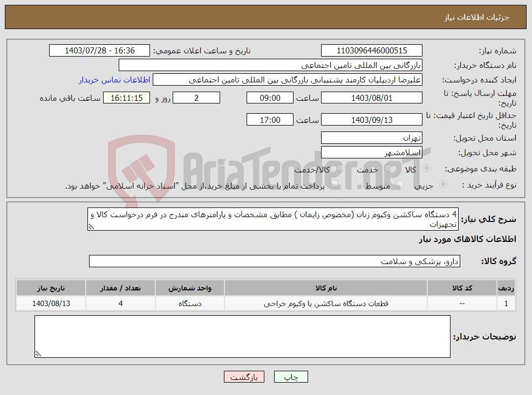532x395 pixels.
Task: Click the resize handle of the description textarea
Action: pos(91,227)
